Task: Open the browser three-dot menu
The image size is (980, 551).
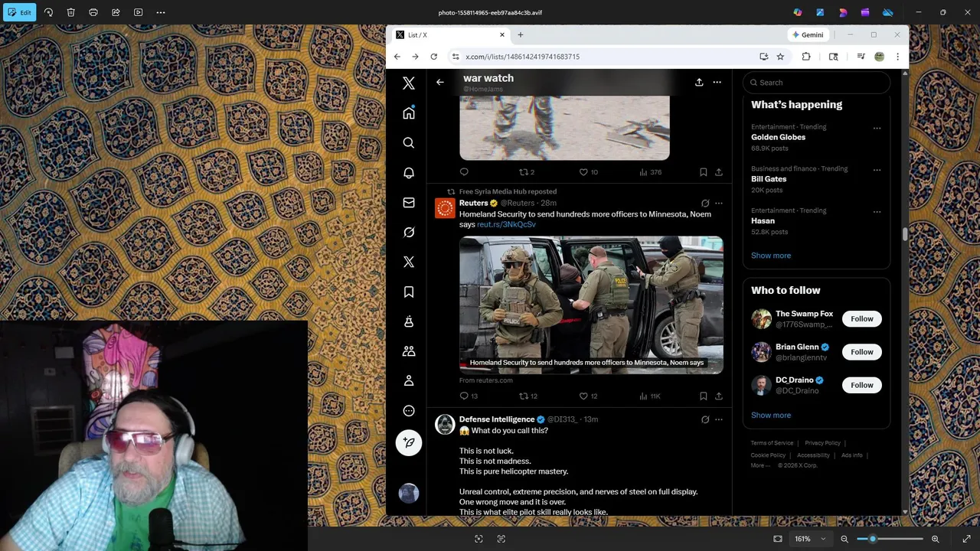Action: (897, 57)
